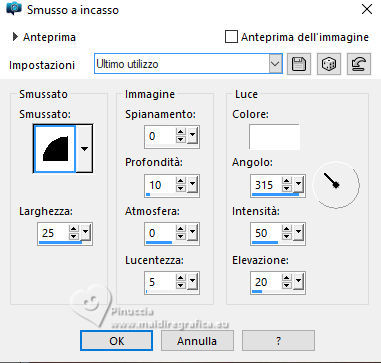Increase Elevazione value with up arrow

(x=286, y=278)
